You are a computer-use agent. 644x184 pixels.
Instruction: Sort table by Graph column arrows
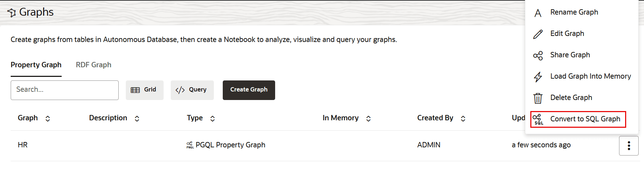tap(48, 119)
